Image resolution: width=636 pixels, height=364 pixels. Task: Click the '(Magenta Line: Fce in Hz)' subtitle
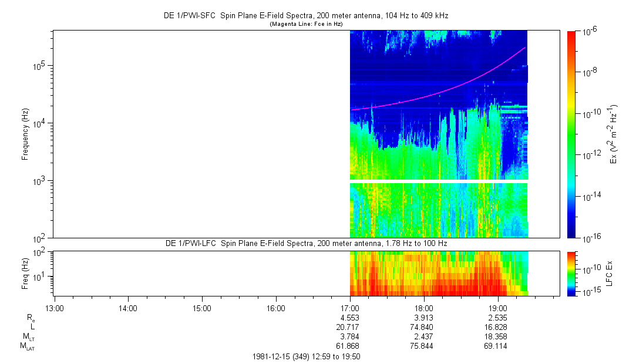point(306,24)
